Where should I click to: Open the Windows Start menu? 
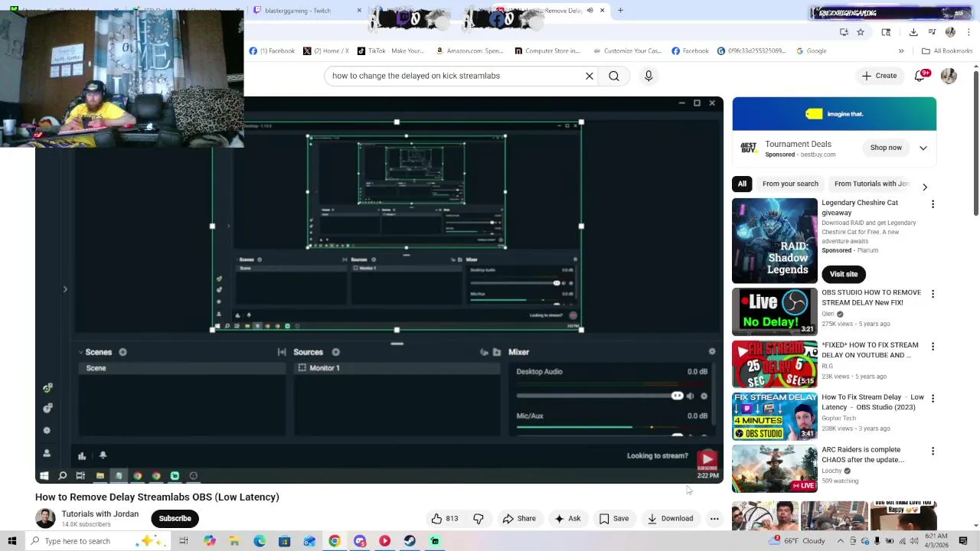[12, 541]
